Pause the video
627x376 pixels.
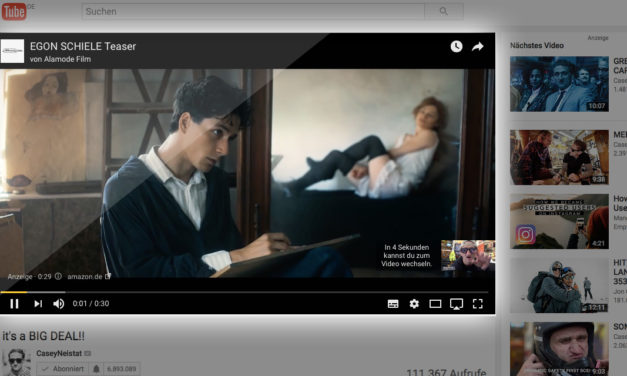click(14, 304)
